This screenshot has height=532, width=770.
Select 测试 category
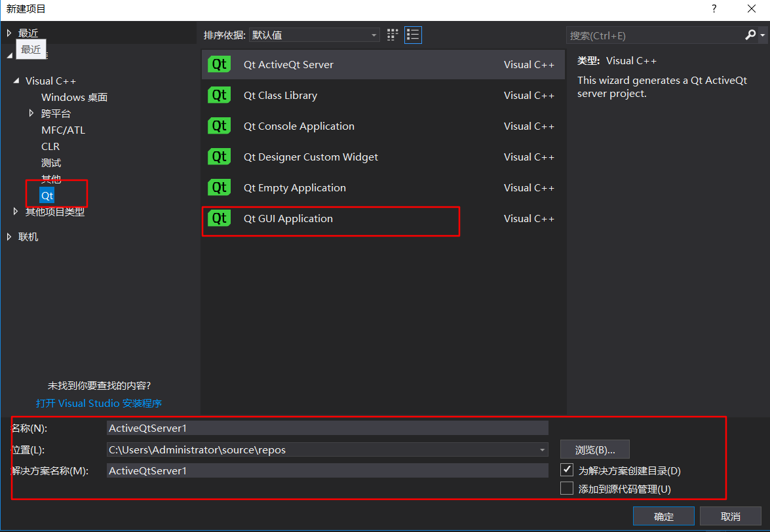51,162
